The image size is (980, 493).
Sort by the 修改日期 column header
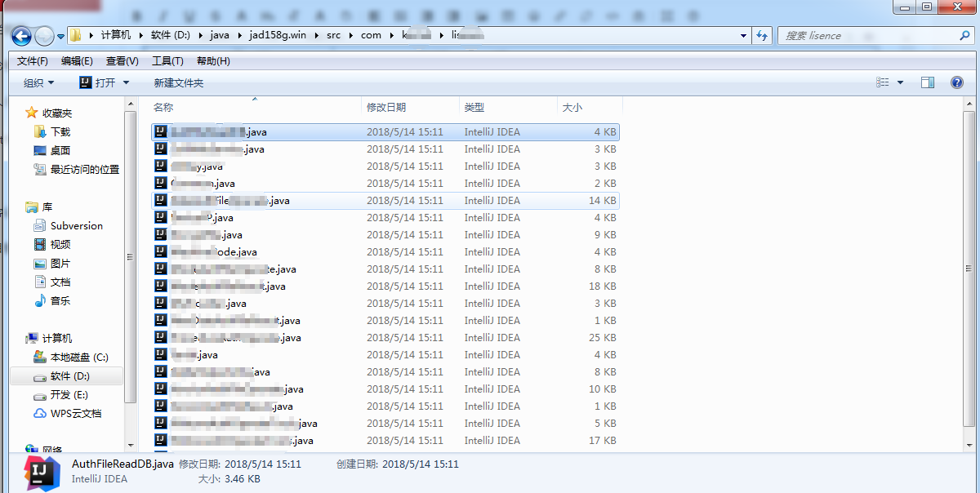click(x=411, y=107)
